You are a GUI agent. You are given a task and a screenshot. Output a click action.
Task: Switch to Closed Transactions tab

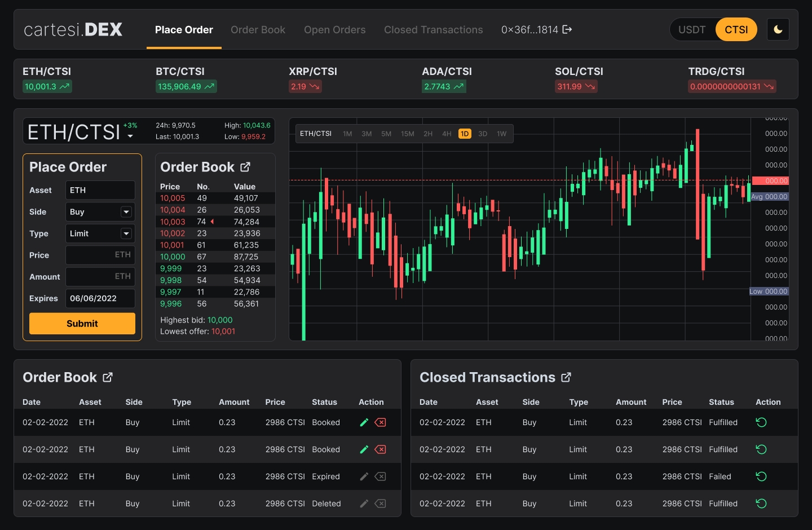[x=433, y=29]
